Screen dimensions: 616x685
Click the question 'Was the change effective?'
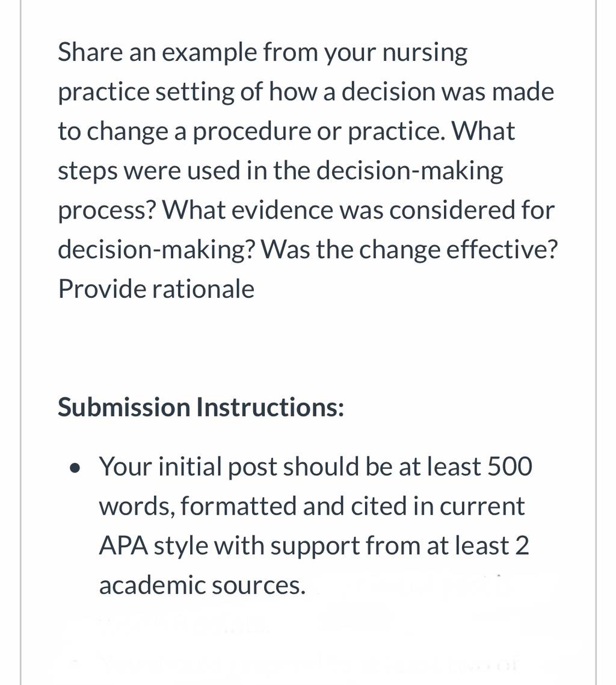(x=409, y=250)
